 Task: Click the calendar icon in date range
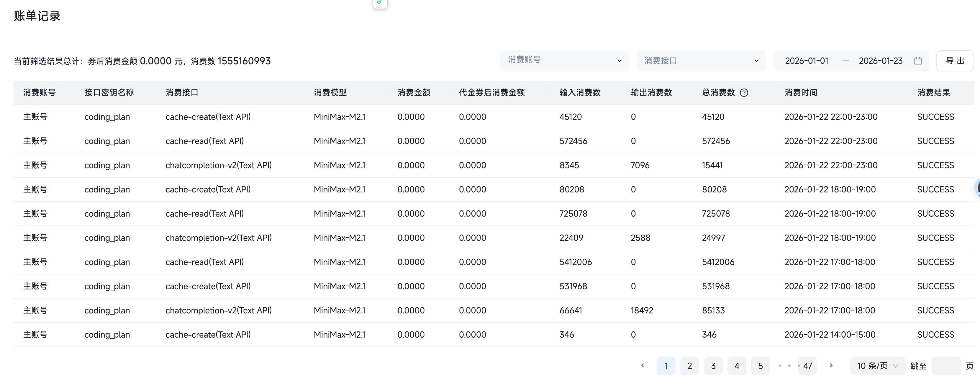pos(918,61)
